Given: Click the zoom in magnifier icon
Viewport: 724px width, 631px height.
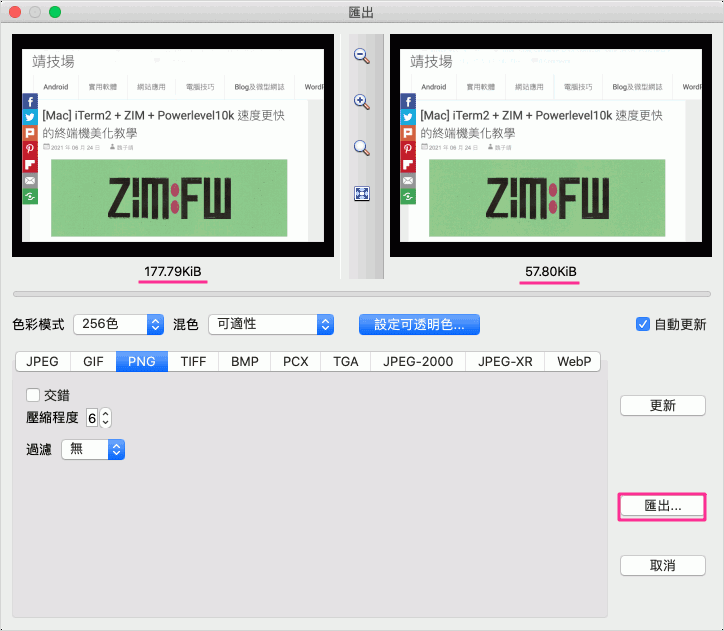Looking at the screenshot, I should [362, 102].
